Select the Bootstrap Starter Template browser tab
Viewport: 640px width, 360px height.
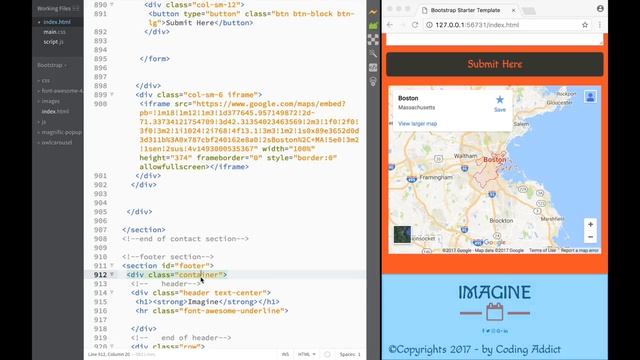pyautogui.click(x=465, y=10)
